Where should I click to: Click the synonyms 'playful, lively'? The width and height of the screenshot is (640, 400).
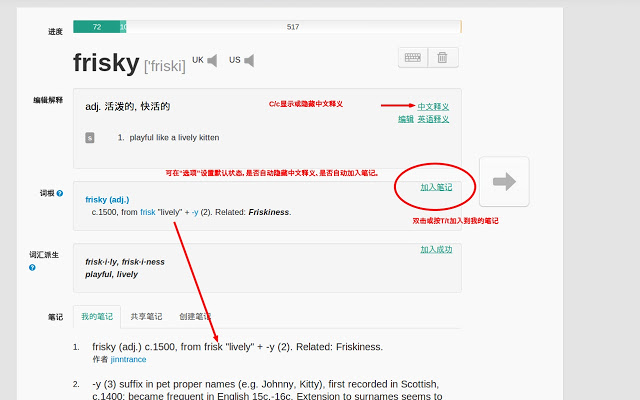point(111,274)
